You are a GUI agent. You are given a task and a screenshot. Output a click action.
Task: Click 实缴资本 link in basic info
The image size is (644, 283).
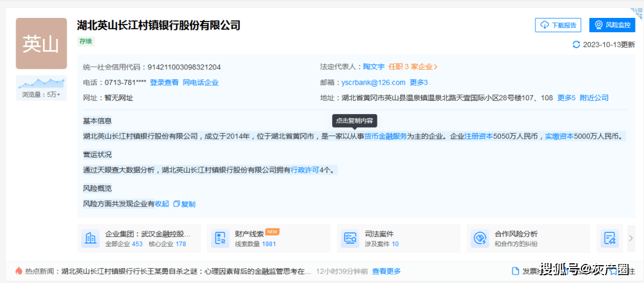[x=559, y=136]
